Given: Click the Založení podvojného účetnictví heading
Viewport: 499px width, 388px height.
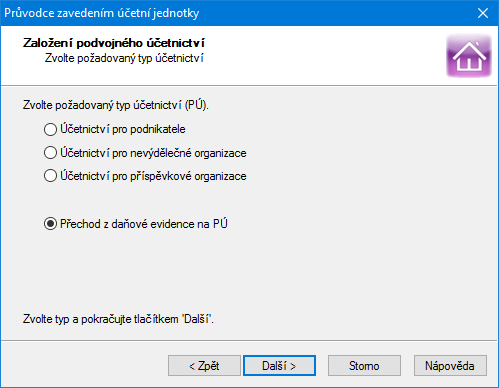Looking at the screenshot, I should click(x=114, y=43).
